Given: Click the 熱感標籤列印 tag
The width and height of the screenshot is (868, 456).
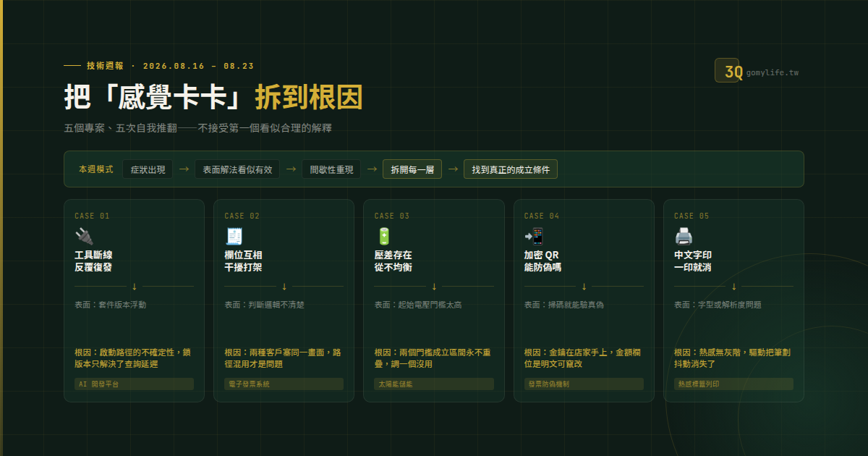Looking at the screenshot, I should 733,384.
